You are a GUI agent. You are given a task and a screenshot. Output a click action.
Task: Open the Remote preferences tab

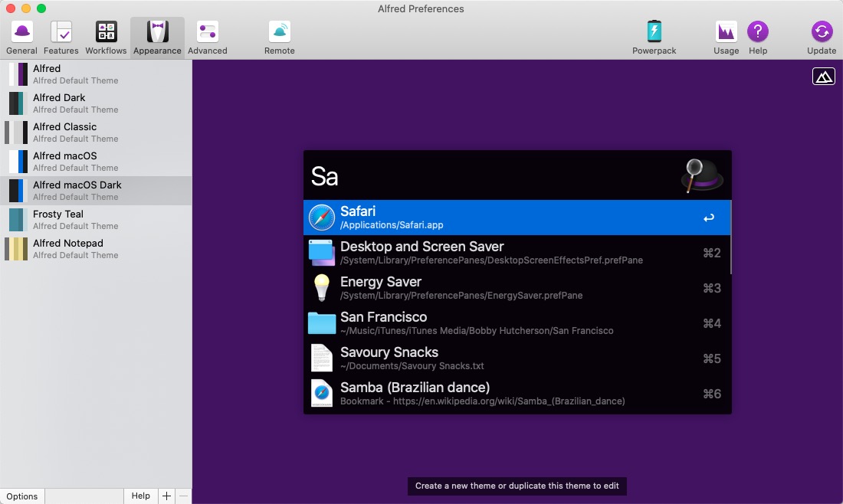click(x=280, y=38)
